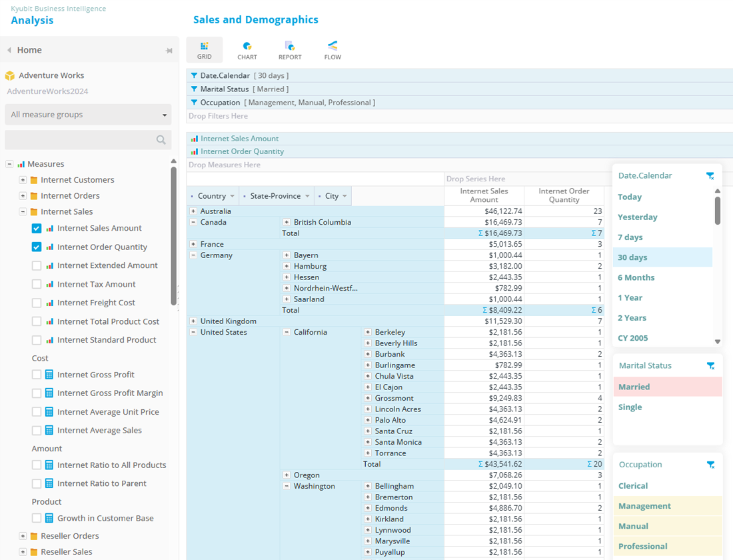Clear the Occupation slicer filter icon
Viewport: 733px width, 560px height.
pos(710,465)
